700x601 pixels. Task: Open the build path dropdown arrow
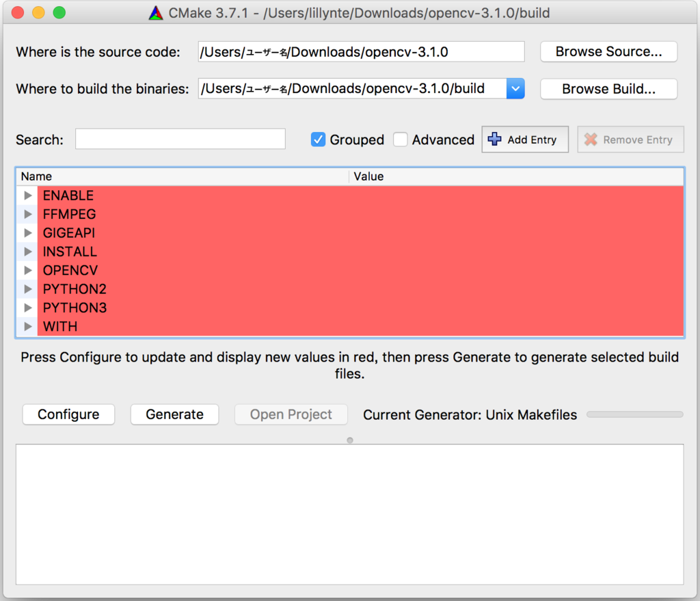(515, 89)
